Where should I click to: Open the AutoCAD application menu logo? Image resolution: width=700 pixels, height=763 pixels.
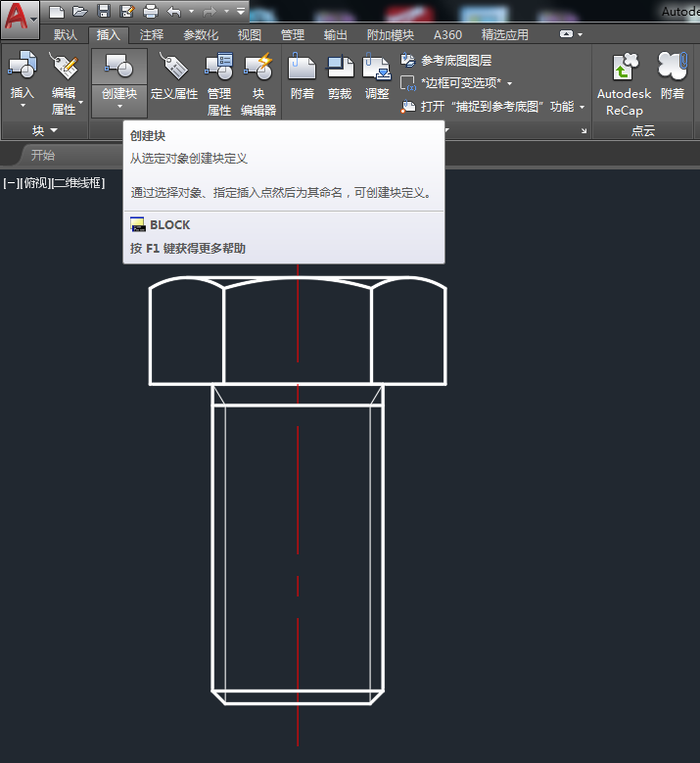tap(20, 19)
